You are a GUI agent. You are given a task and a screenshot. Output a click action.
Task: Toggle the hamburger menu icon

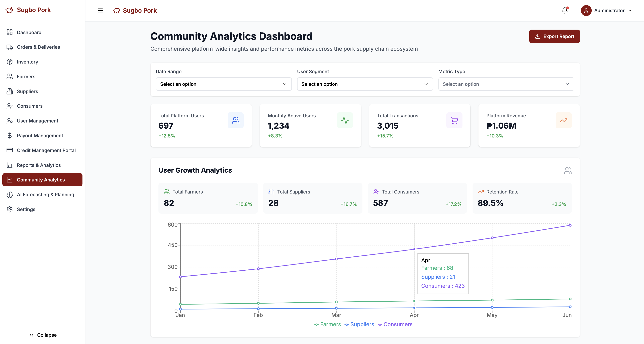click(100, 10)
